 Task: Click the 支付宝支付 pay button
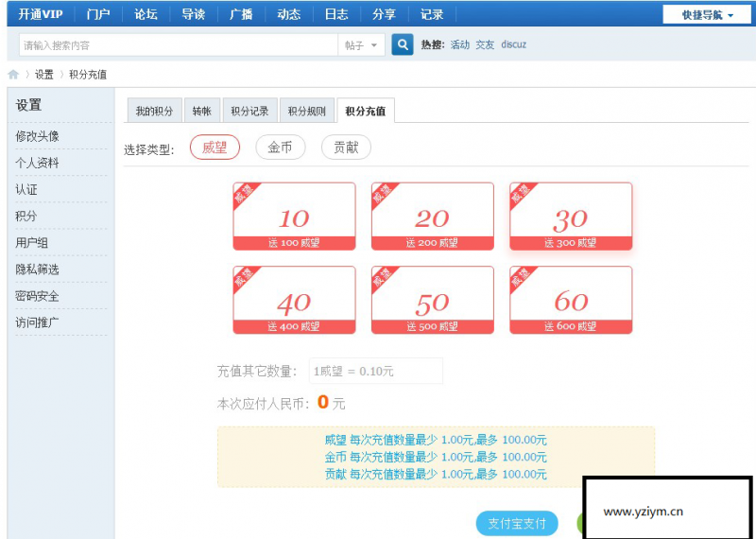click(x=517, y=523)
